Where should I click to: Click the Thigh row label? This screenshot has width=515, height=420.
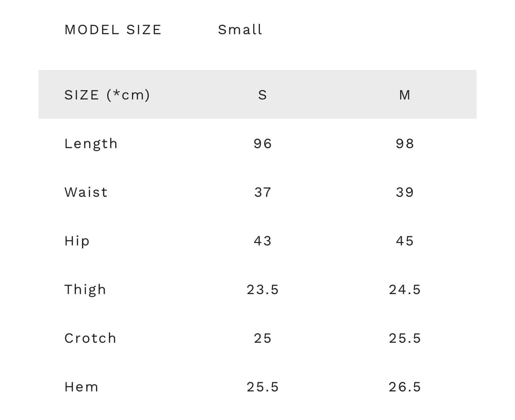coord(85,290)
